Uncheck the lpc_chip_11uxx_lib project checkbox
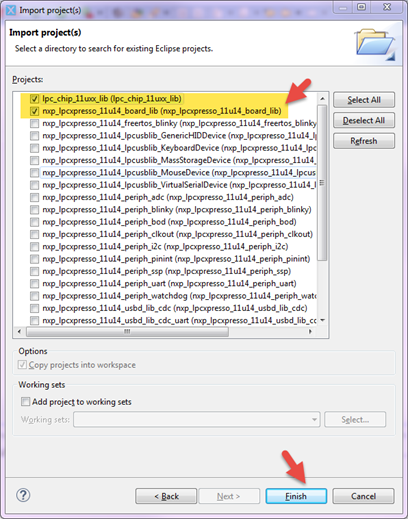Screen dimensions: 408x519 click(x=34, y=99)
